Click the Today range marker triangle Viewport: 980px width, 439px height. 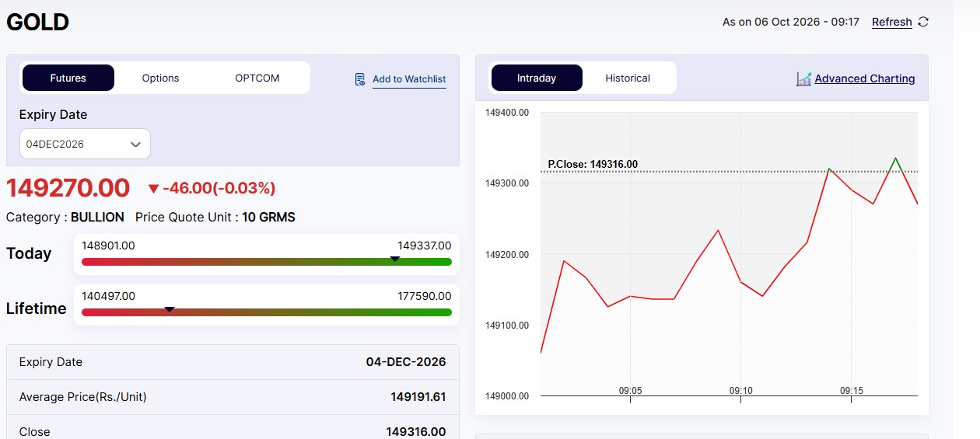(x=395, y=259)
